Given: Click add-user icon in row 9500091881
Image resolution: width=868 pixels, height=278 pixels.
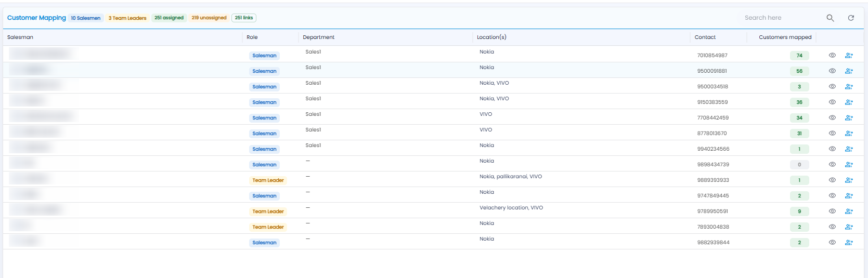Looking at the screenshot, I should 849,71.
